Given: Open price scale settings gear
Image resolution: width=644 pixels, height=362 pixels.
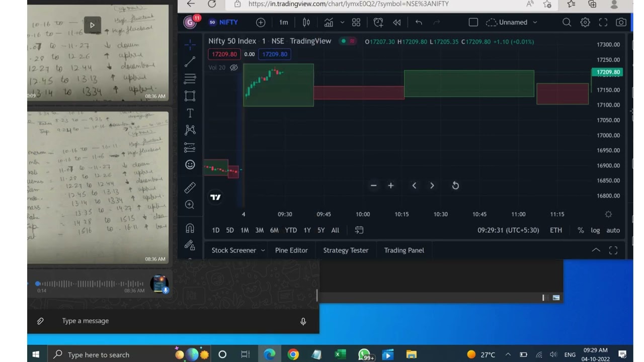Looking at the screenshot, I should point(608,214).
